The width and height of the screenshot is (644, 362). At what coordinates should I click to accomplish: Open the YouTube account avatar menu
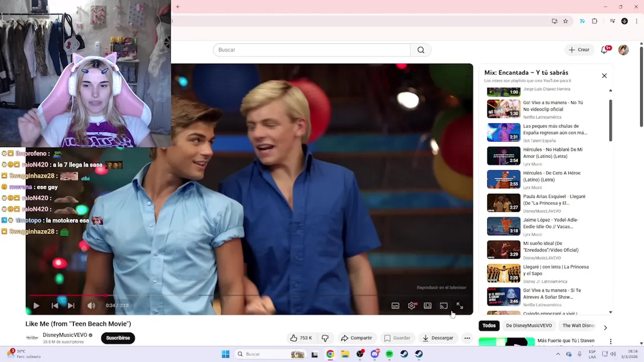(x=623, y=50)
